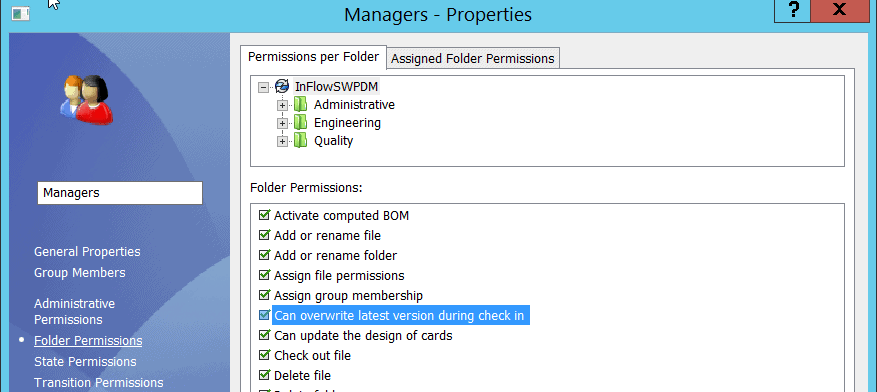This screenshot has height=392, width=877.
Task: Select Administrative label in folder tree
Action: (x=354, y=105)
